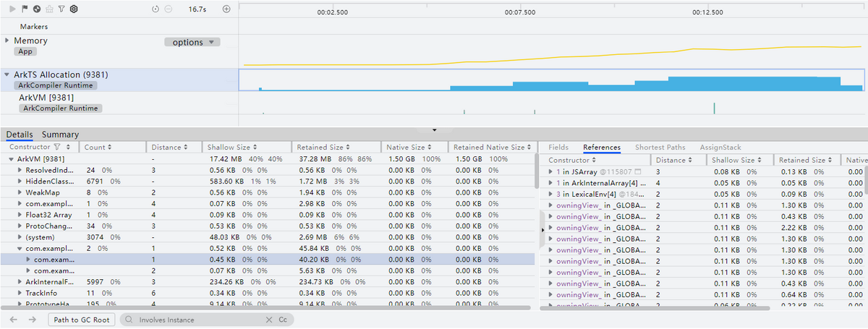Clear the Involves Instance search with X
This screenshot has height=329, width=868.
269,319
